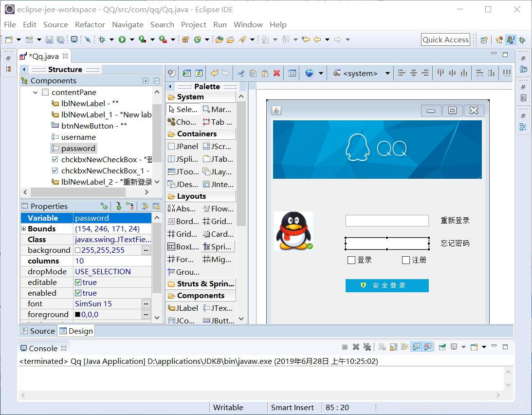Select the JLabel palette component
532x415 pixels.
pyautogui.click(x=183, y=308)
